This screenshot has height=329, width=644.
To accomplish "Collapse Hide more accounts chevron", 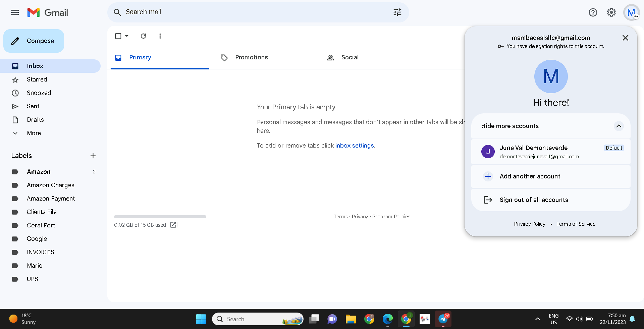I will coord(619,126).
